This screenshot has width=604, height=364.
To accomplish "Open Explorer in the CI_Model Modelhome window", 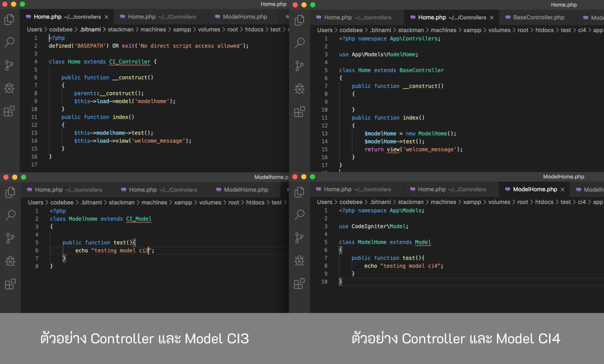I will pos(10,192).
